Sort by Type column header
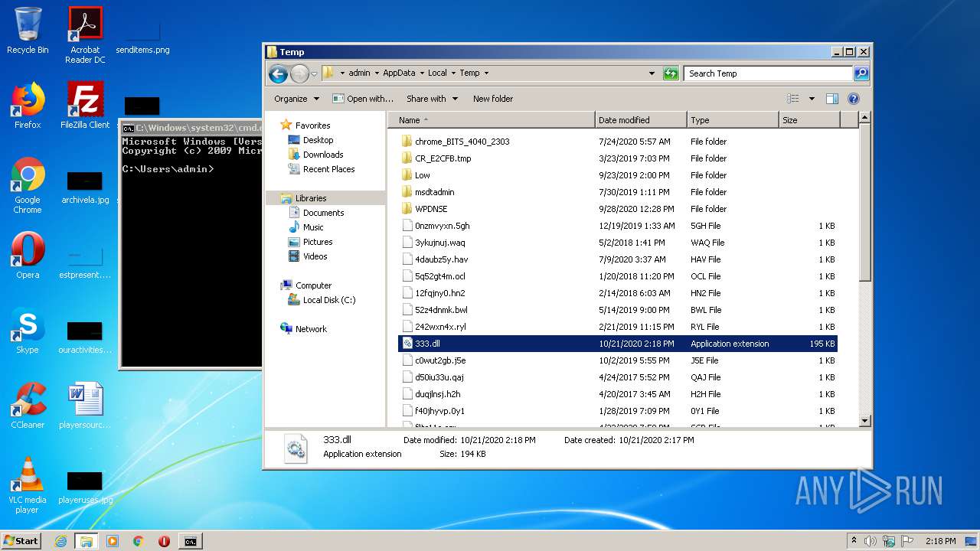 (x=733, y=120)
